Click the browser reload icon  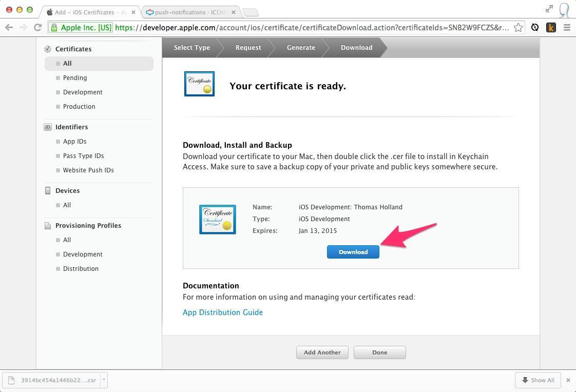[37, 28]
